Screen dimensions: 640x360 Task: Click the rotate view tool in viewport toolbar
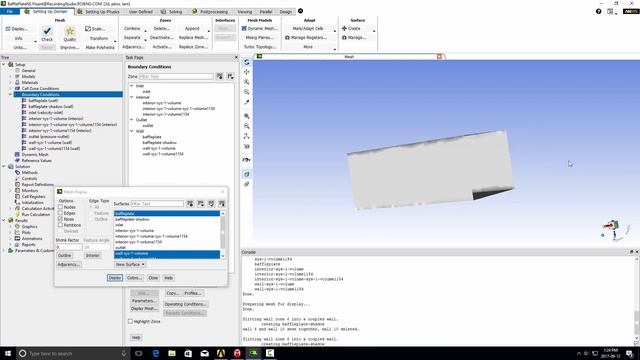[x=247, y=62]
